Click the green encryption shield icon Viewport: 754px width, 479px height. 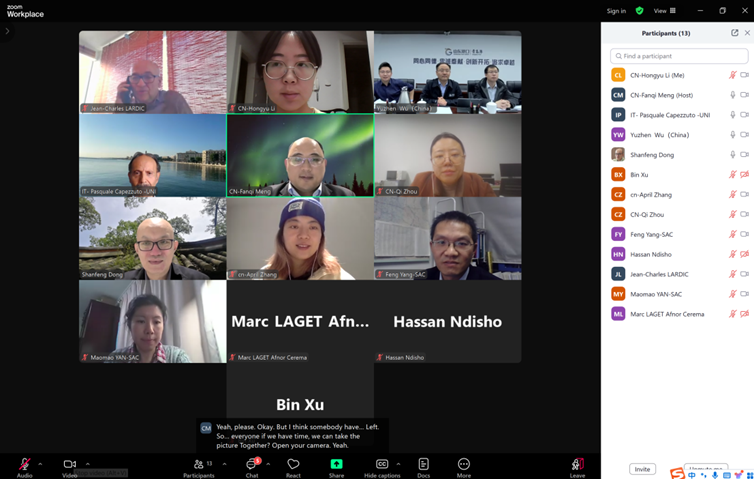point(639,11)
